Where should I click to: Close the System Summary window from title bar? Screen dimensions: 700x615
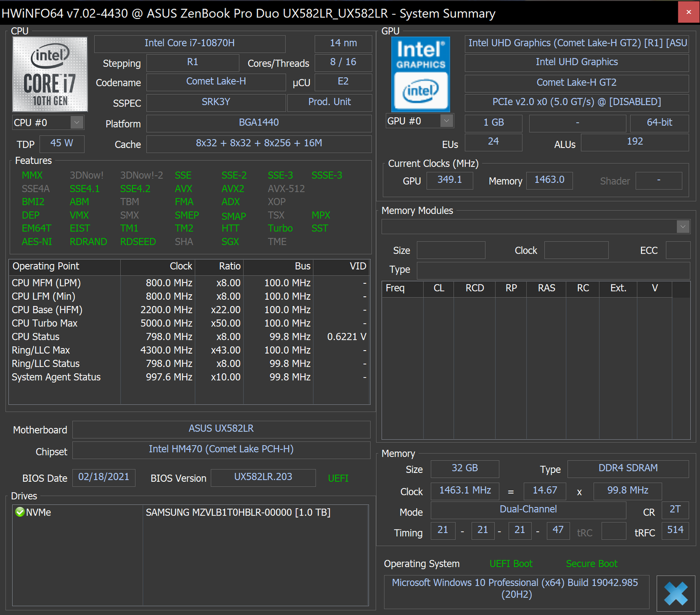[688, 12]
